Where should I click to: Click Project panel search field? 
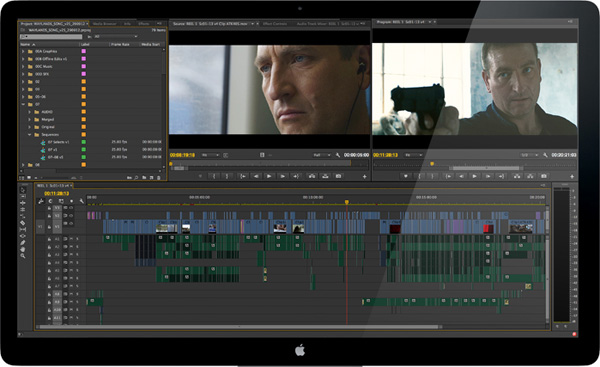coord(51,37)
